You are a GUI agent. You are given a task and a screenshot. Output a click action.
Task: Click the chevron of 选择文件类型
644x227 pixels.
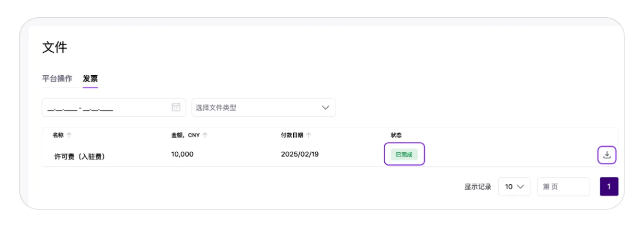(x=325, y=107)
